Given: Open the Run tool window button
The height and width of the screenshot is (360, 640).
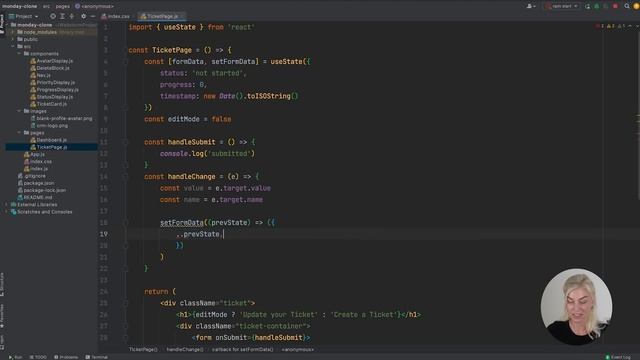Looking at the screenshot, I should [x=16, y=357].
